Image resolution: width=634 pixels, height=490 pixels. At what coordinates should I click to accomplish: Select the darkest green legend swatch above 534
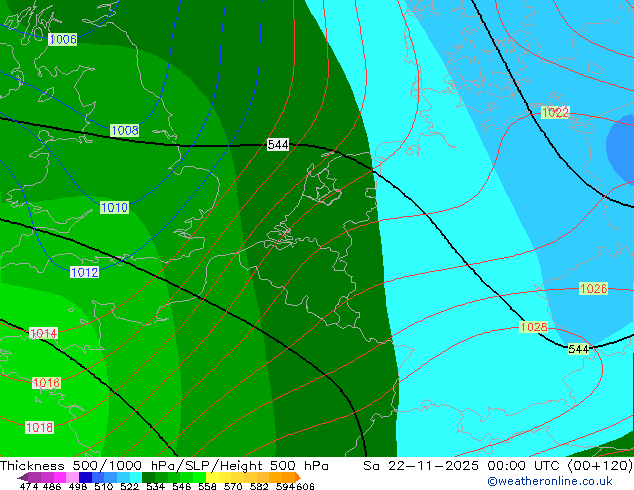(148, 477)
